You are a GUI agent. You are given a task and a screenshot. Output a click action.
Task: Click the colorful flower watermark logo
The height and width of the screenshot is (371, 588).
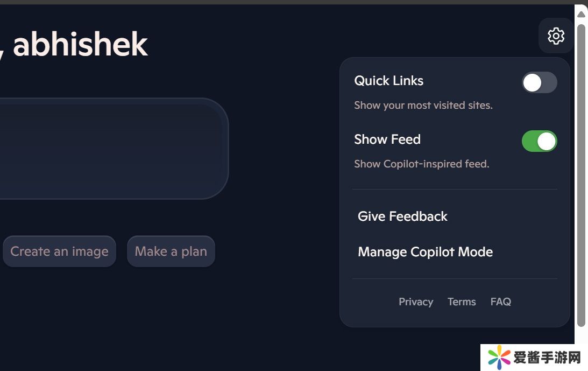pyautogui.click(x=499, y=358)
